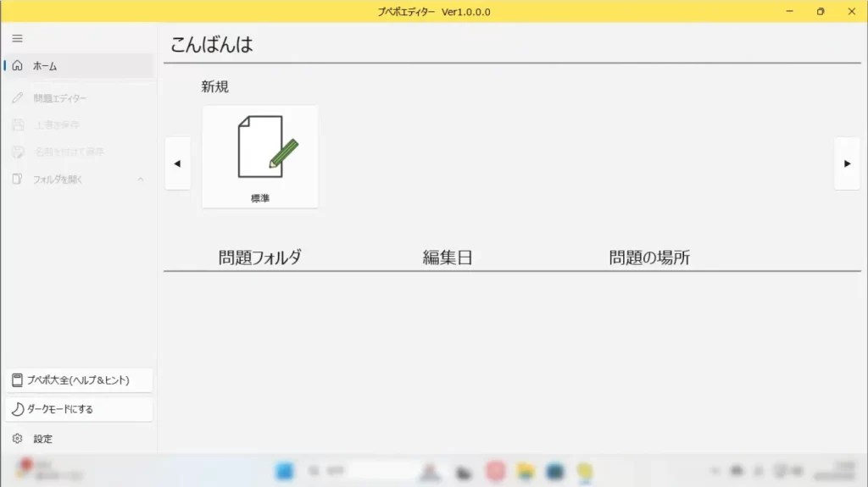The width and height of the screenshot is (868, 487).
Task: Click the フォルダを開く folder icon
Action: tap(17, 180)
